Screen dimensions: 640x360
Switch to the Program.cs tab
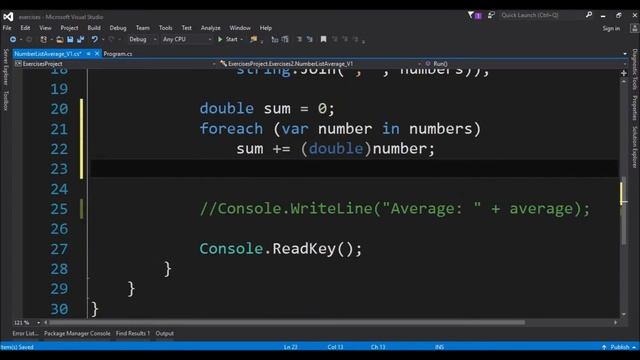coord(118,54)
